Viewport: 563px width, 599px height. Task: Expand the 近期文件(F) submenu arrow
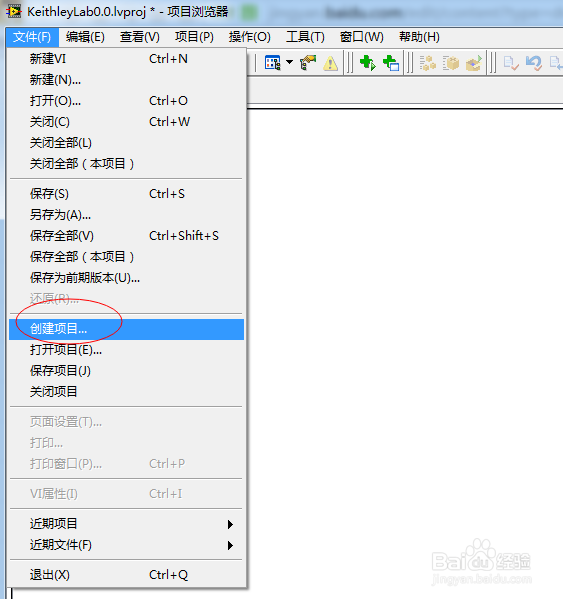tap(230, 545)
